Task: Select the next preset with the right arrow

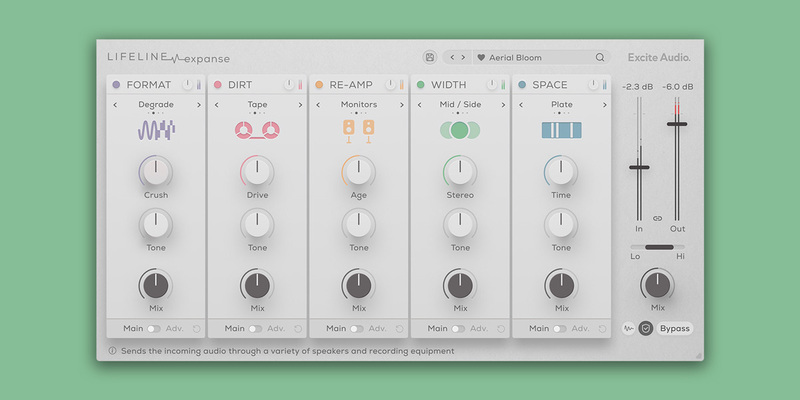Action: click(463, 58)
